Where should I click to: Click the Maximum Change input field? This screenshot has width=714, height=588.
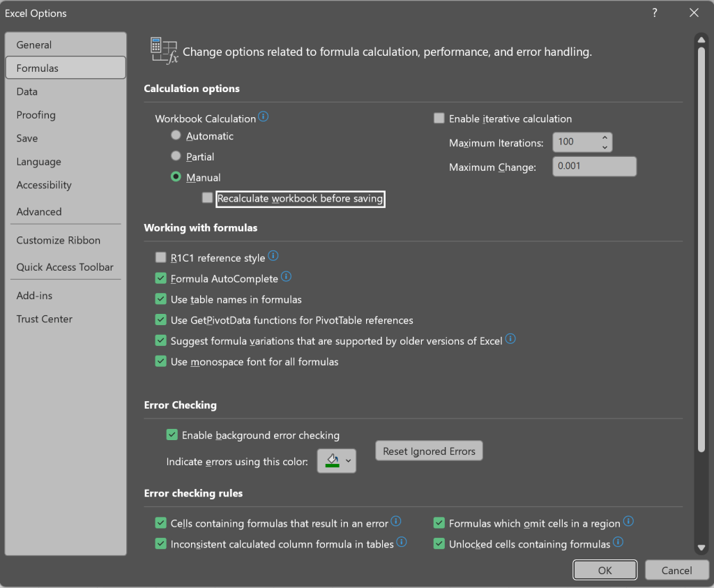coord(594,166)
